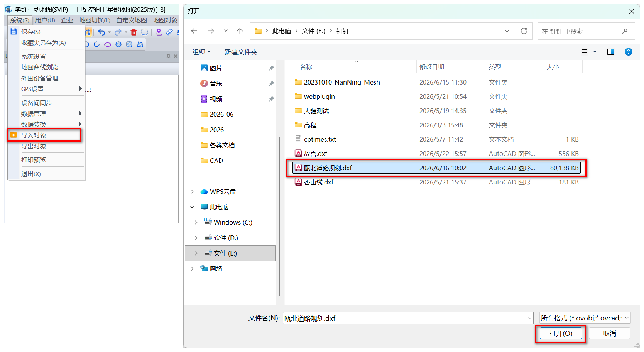Open the 用户(U) menu
Screen dimensions: 644x352
click(45, 20)
